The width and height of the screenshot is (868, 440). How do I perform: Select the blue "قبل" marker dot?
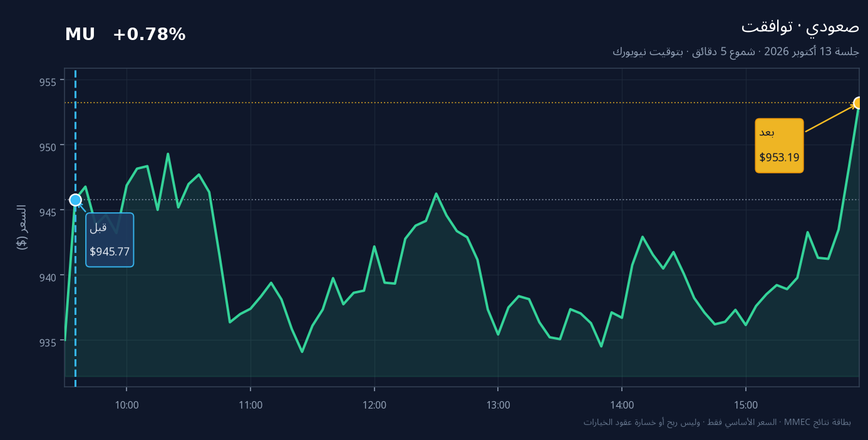pos(75,200)
